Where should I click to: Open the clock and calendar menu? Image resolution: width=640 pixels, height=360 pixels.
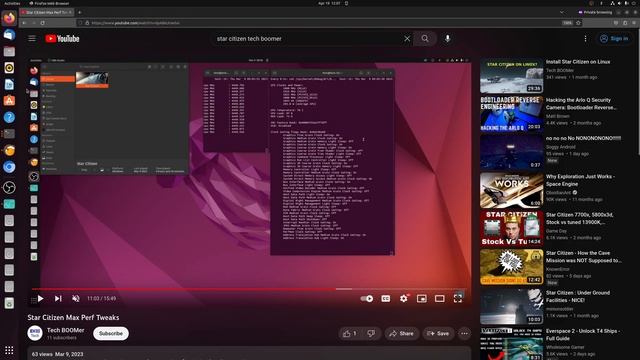329,3
